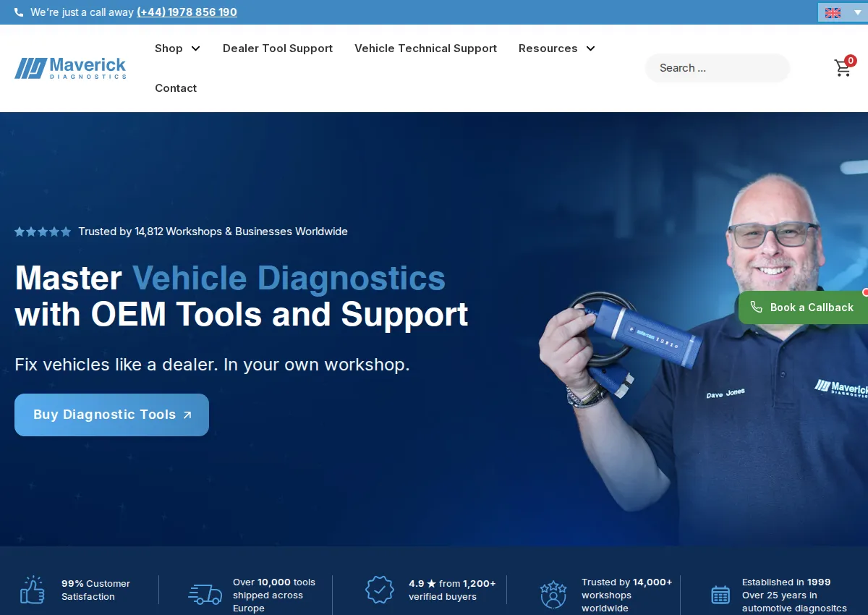The height and width of the screenshot is (615, 868).
Task: Call the (+44) 1978 856 190 number link
Action: point(187,12)
